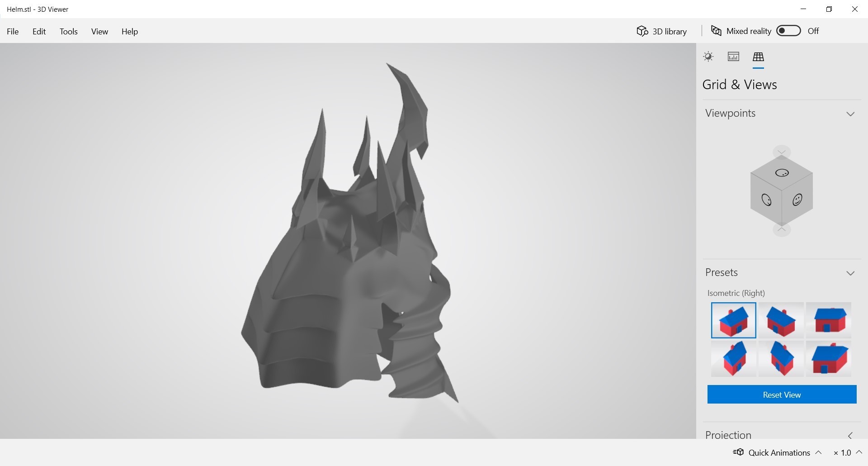This screenshot has width=868, height=466.
Task: Click the 3D library cube icon
Action: click(642, 31)
